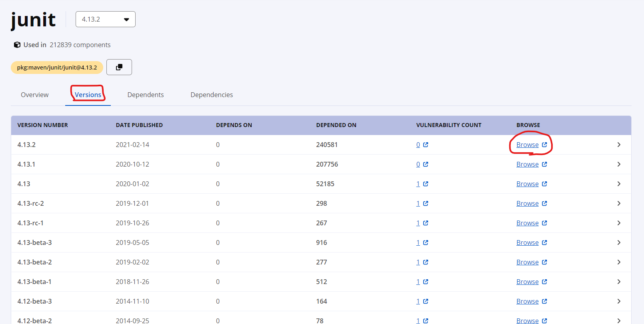Open the 4.13.2 version selector dropdown
This screenshot has width=644, height=324.
(106, 19)
